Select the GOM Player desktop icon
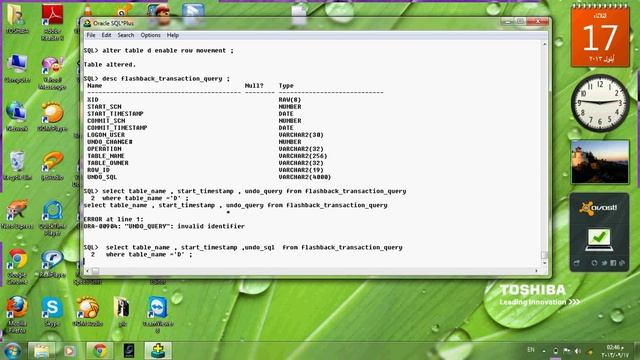The width and height of the screenshot is (640, 360). pos(52,117)
